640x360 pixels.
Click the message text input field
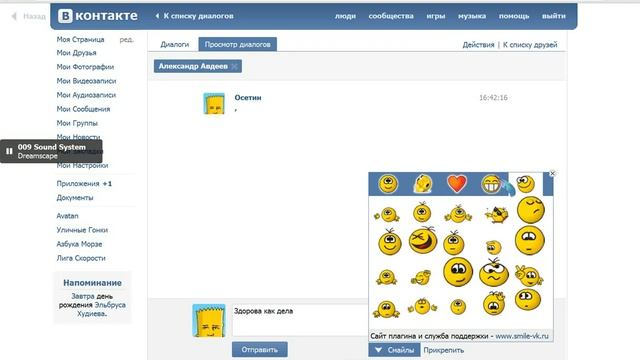(300, 320)
